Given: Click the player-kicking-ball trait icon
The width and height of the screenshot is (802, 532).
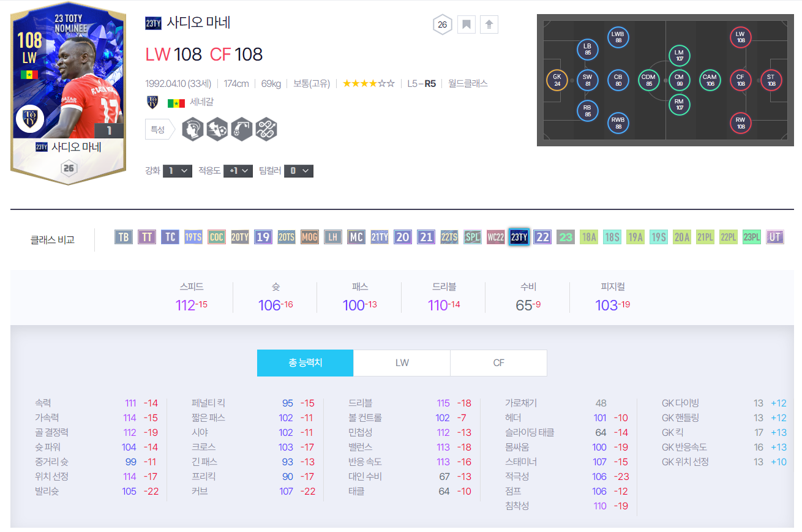Looking at the screenshot, I should 217,129.
